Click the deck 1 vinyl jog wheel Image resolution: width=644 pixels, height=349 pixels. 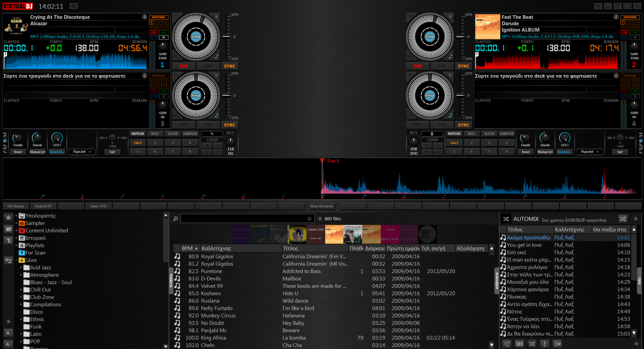[x=196, y=37]
